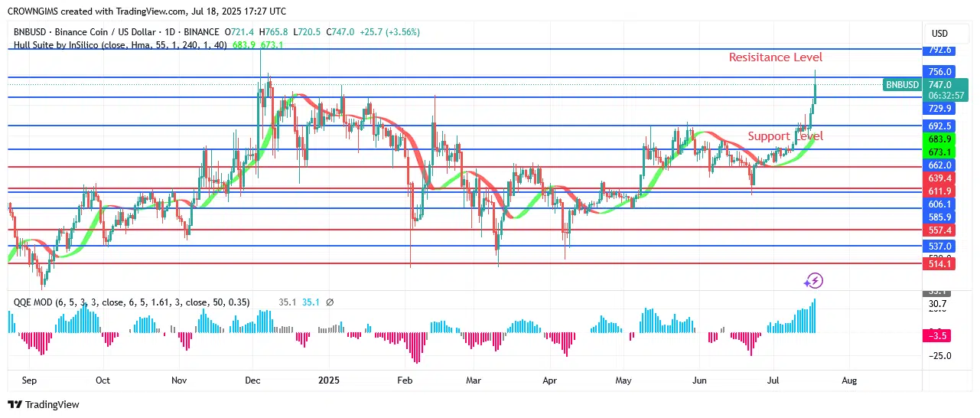The width and height of the screenshot is (980, 418).
Task: Select the red 514.1 price label
Action: point(939,263)
